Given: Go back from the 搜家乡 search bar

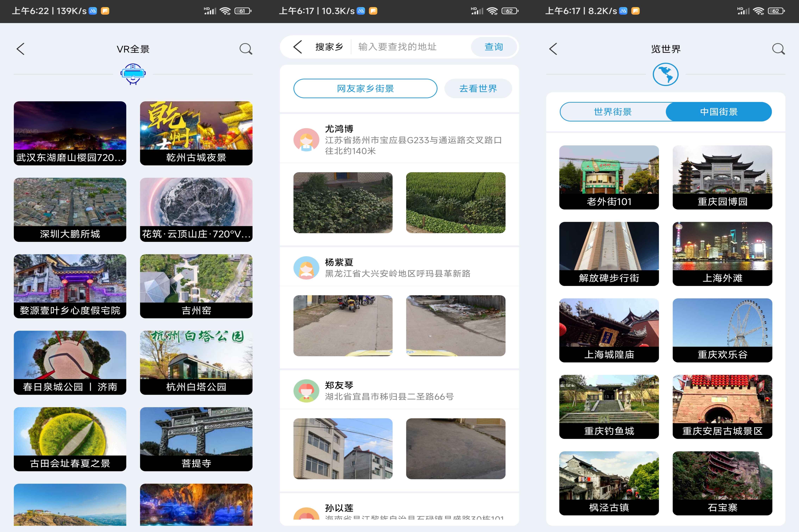Looking at the screenshot, I should 297,47.
